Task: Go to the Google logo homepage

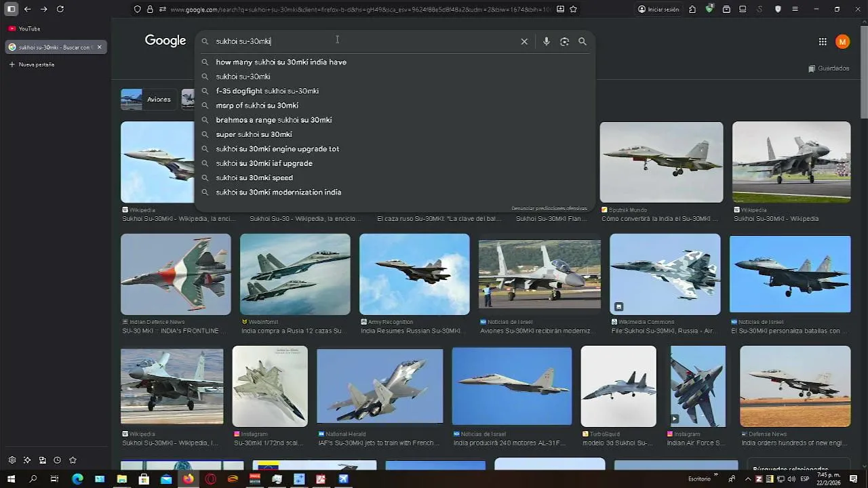Action: click(x=165, y=41)
